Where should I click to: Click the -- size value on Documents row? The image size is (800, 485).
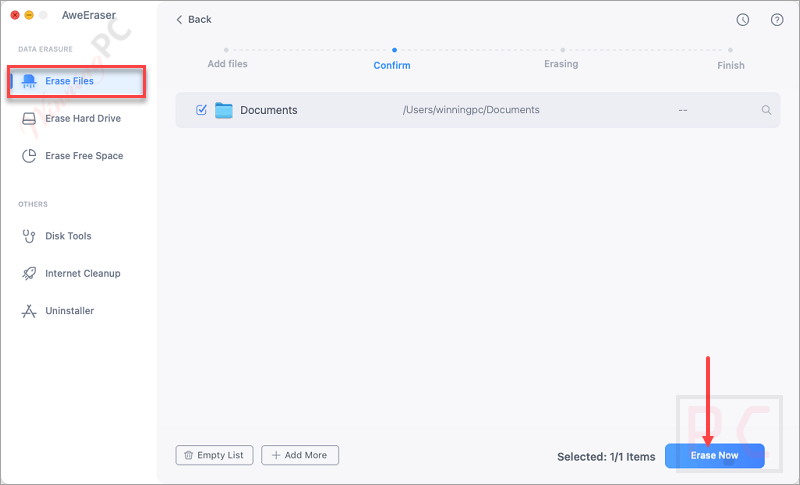click(x=683, y=110)
